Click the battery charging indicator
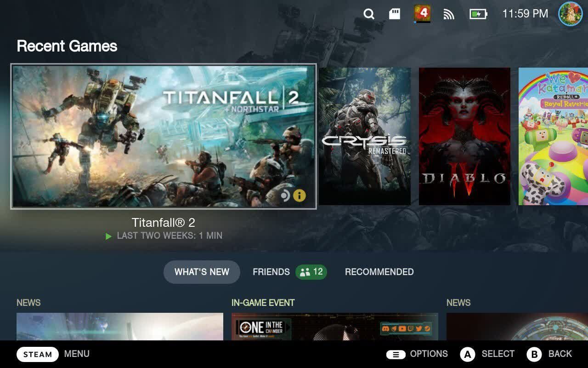The width and height of the screenshot is (588, 368). 478,14
